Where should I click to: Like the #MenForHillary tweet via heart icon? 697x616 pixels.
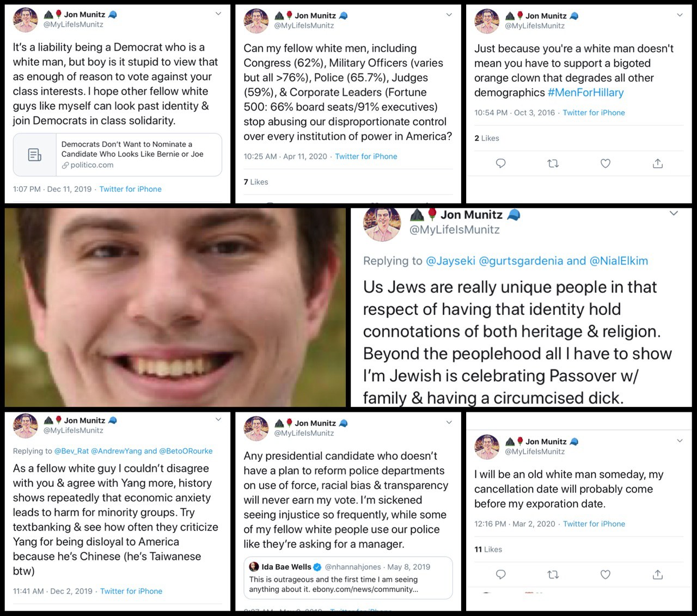[x=605, y=163]
